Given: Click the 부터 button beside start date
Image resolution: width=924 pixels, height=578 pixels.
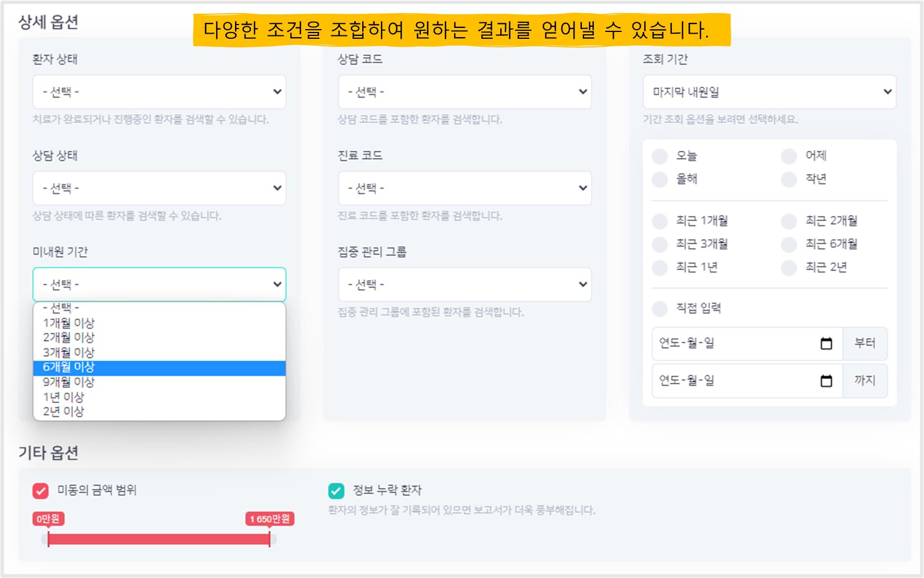Looking at the screenshot, I should (x=864, y=343).
